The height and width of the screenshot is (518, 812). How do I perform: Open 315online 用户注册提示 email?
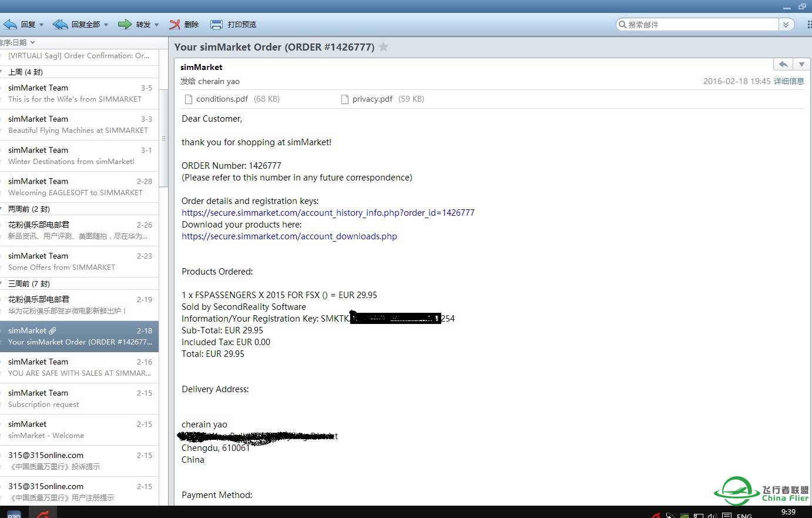point(79,492)
